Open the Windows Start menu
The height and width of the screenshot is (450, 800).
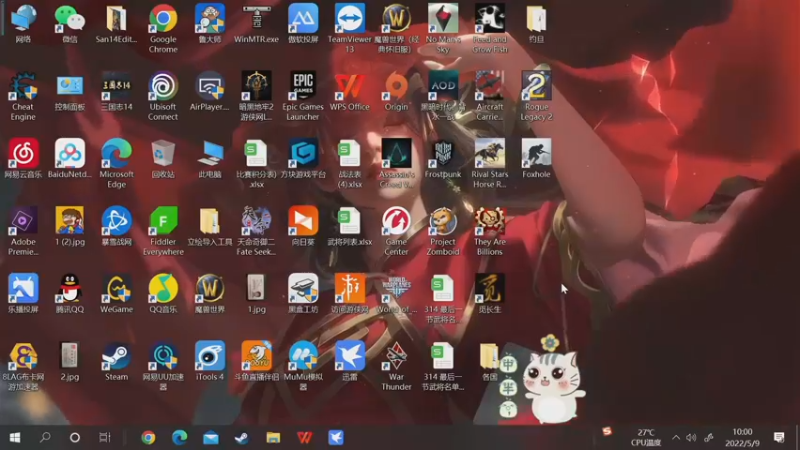(15, 437)
